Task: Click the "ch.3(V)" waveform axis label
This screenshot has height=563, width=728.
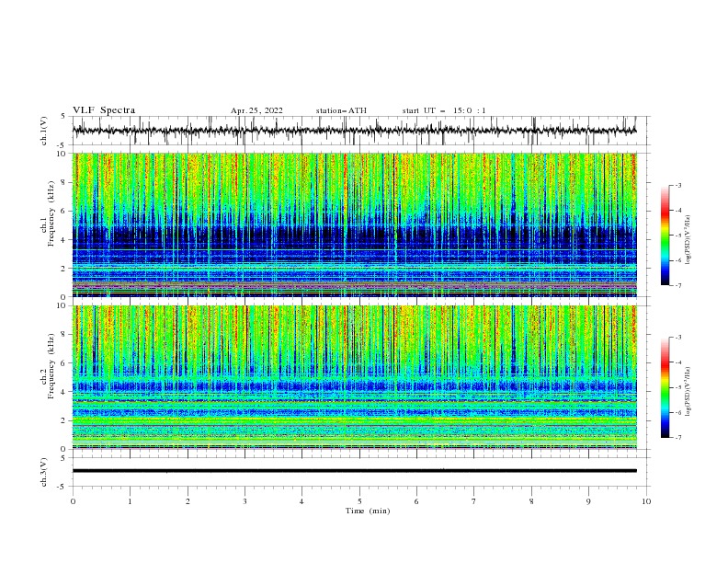Action: tap(44, 472)
